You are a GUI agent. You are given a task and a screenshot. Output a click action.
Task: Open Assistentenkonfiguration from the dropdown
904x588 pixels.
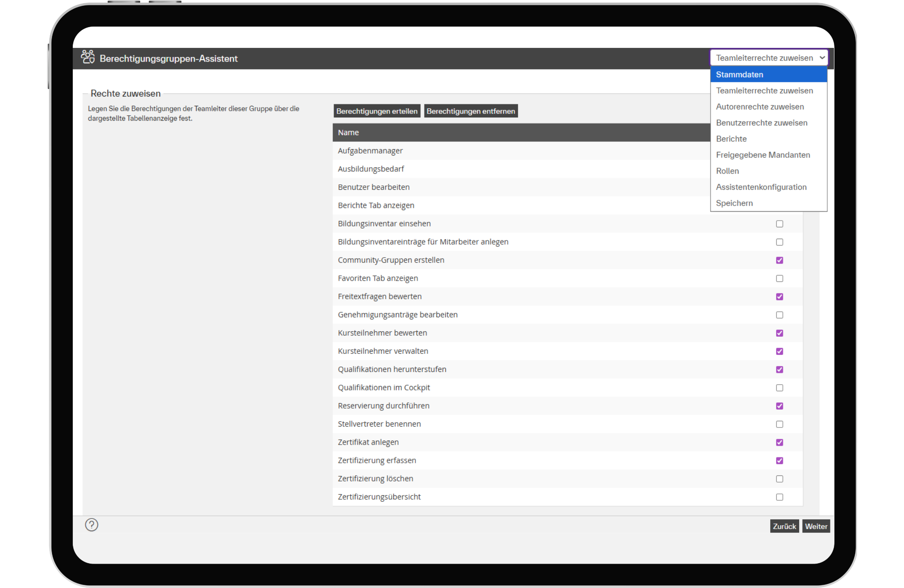tap(769, 187)
